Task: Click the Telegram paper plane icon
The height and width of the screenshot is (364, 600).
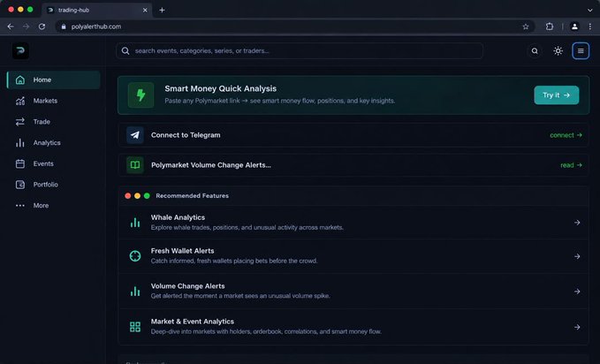Action: coord(135,135)
